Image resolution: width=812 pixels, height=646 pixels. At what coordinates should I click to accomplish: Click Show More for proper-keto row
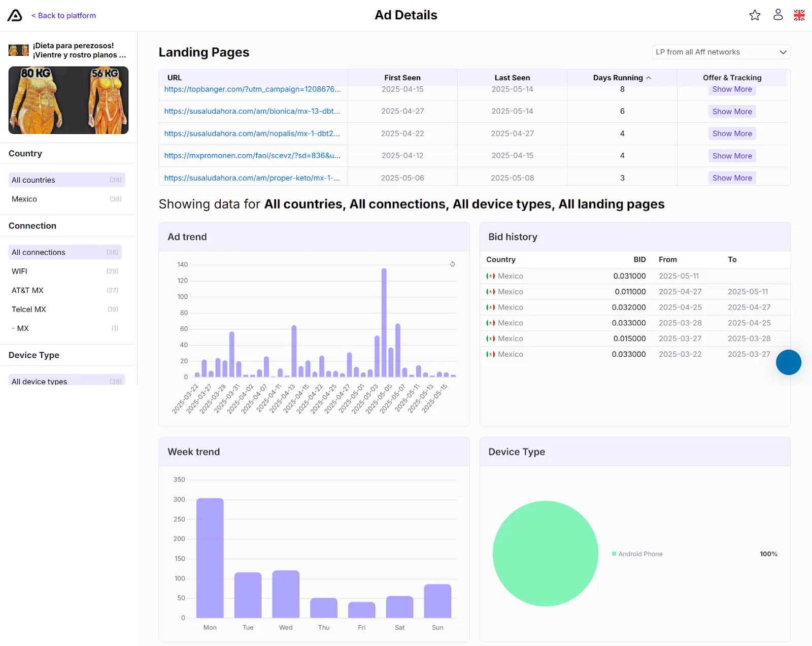[x=732, y=178]
